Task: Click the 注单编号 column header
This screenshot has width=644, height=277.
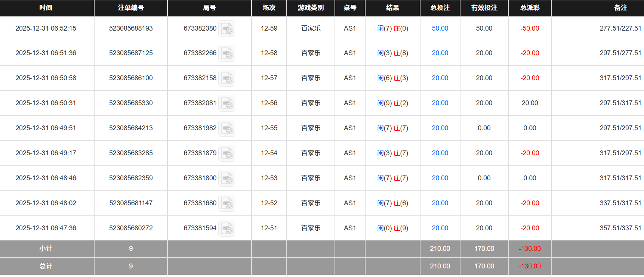Action: [131, 8]
